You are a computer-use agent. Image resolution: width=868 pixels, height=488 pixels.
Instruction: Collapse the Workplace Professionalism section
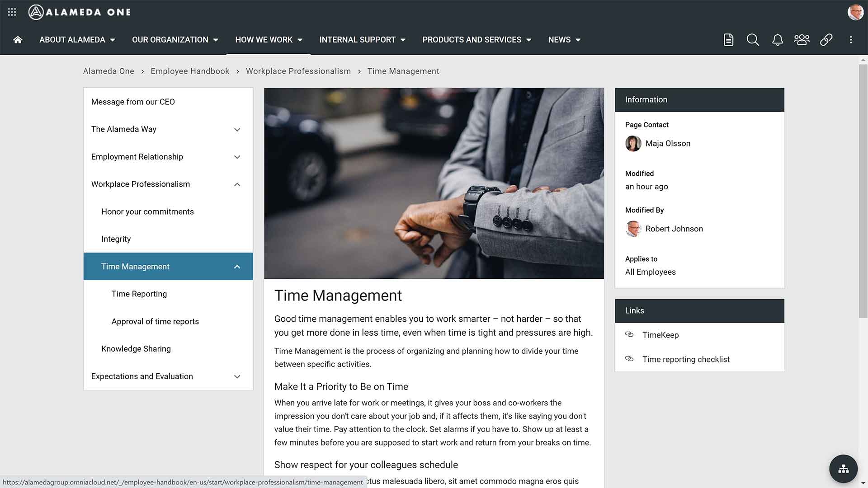(x=237, y=184)
